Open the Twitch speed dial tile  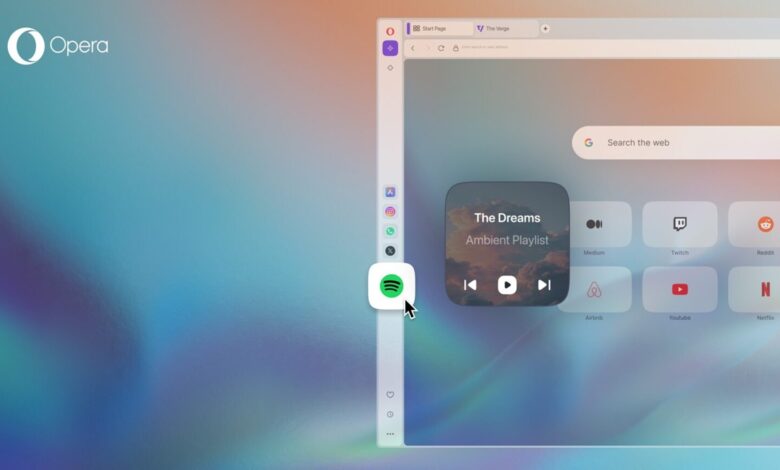(x=680, y=224)
